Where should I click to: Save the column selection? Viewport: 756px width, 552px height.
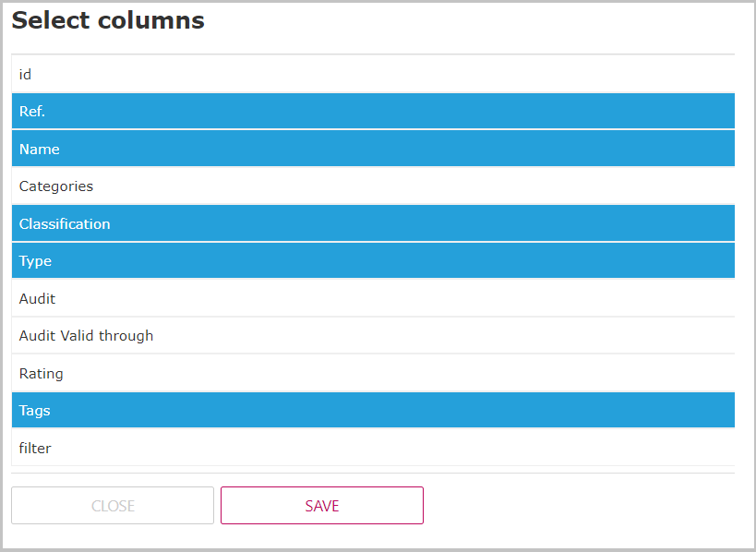pyautogui.click(x=321, y=505)
